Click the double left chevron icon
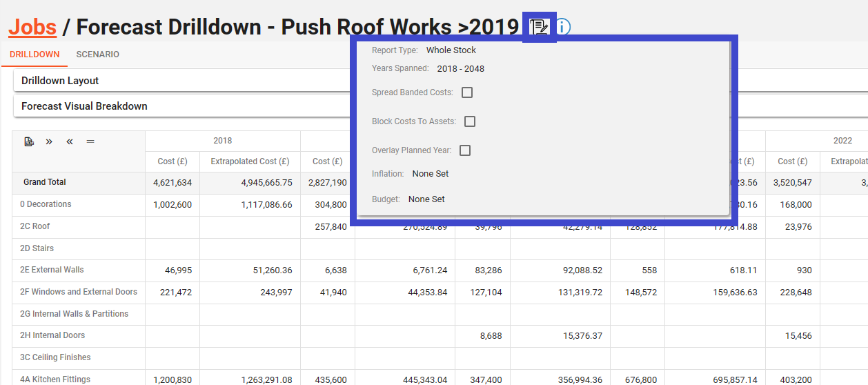The height and width of the screenshot is (385, 868). coord(70,141)
